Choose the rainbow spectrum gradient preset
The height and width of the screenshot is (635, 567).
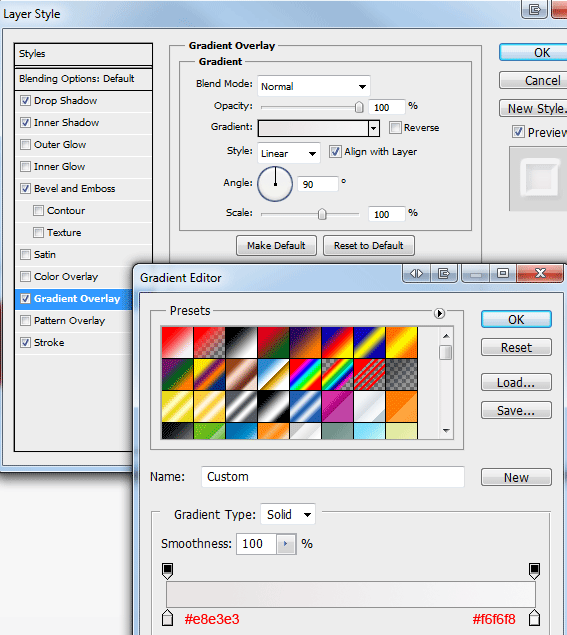pyautogui.click(x=305, y=374)
